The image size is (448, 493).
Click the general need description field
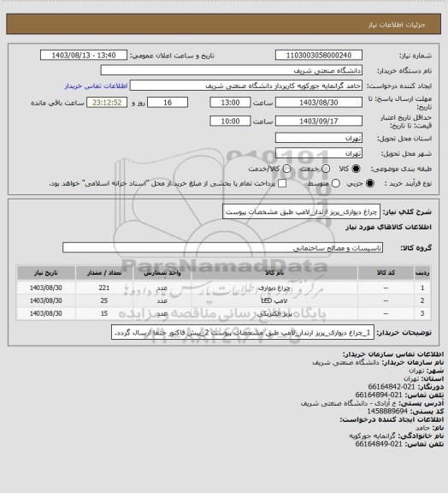coord(301,212)
